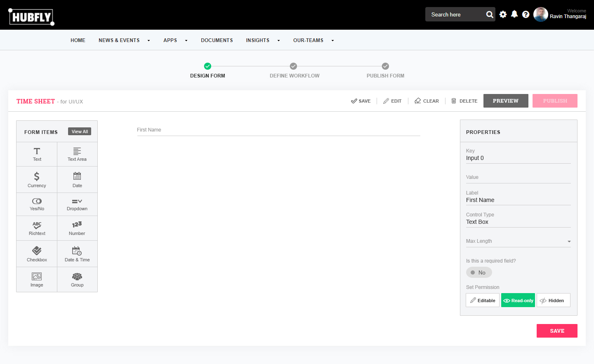This screenshot has width=594, height=364.
Task: Add a Number form item
Action: 77,228
